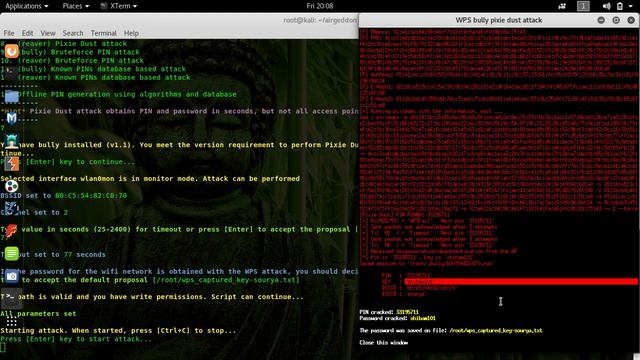Screen dimensions: 640x360
Task: Click '(bully) Bruteforce PIN attack' option line
Action: pyautogui.click(x=78, y=52)
